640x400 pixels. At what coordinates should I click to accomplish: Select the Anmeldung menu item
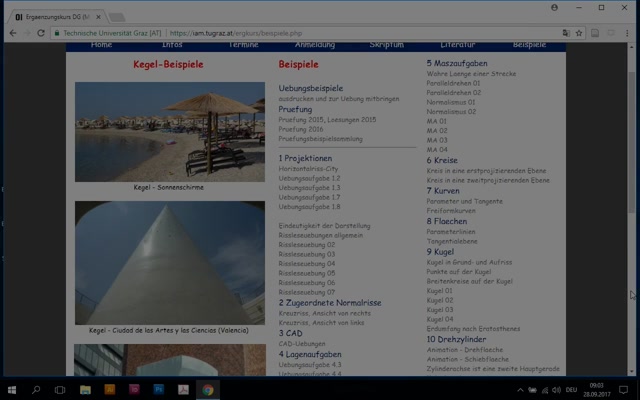coord(315,45)
